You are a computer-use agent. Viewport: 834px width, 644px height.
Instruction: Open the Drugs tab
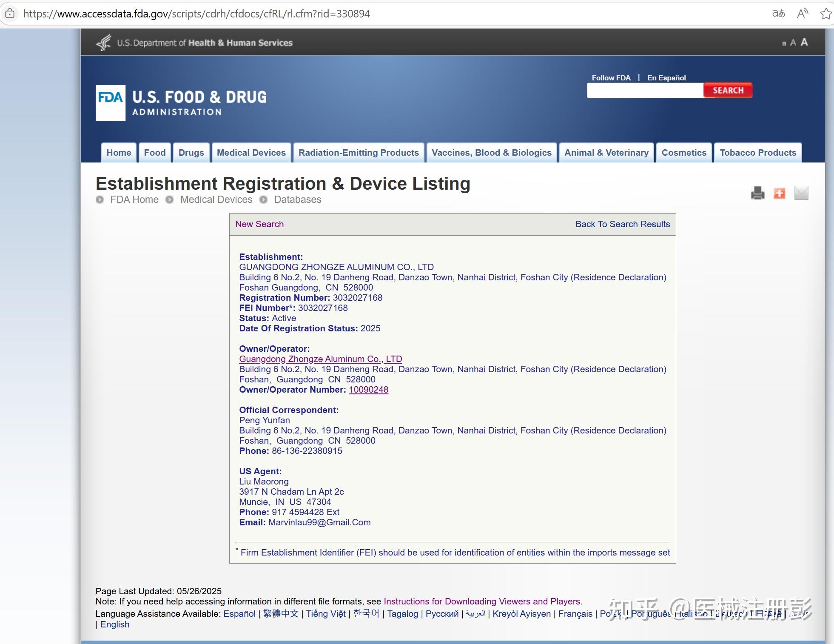click(191, 153)
